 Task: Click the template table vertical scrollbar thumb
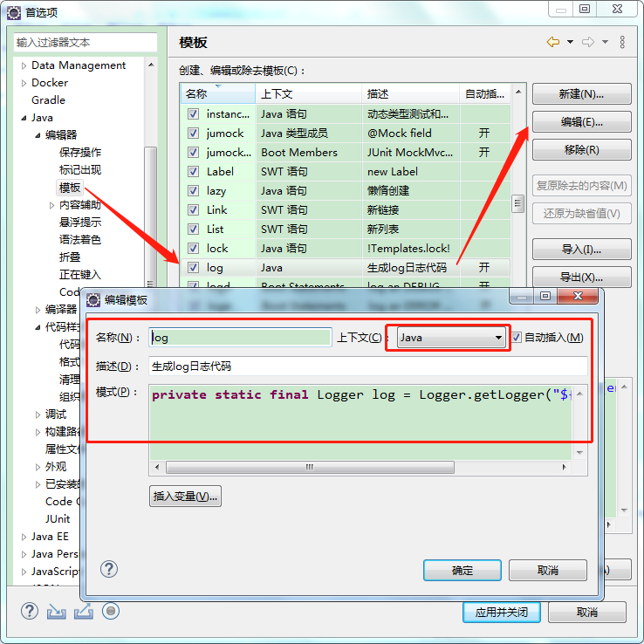(518, 203)
